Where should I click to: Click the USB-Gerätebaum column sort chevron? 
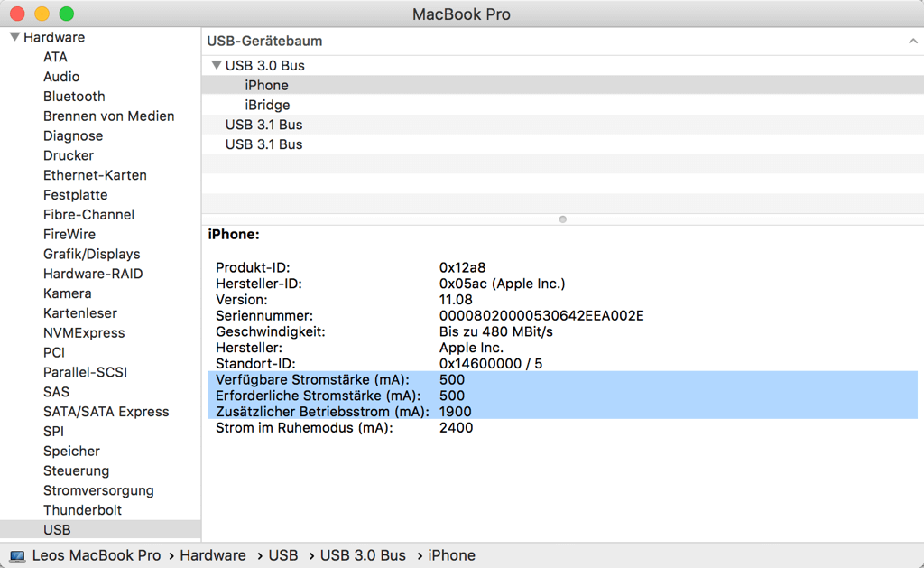point(913,41)
